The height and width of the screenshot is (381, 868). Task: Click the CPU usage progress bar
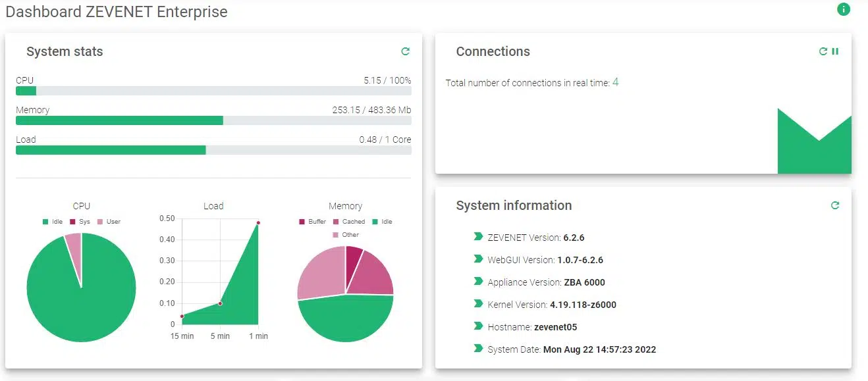point(213,91)
